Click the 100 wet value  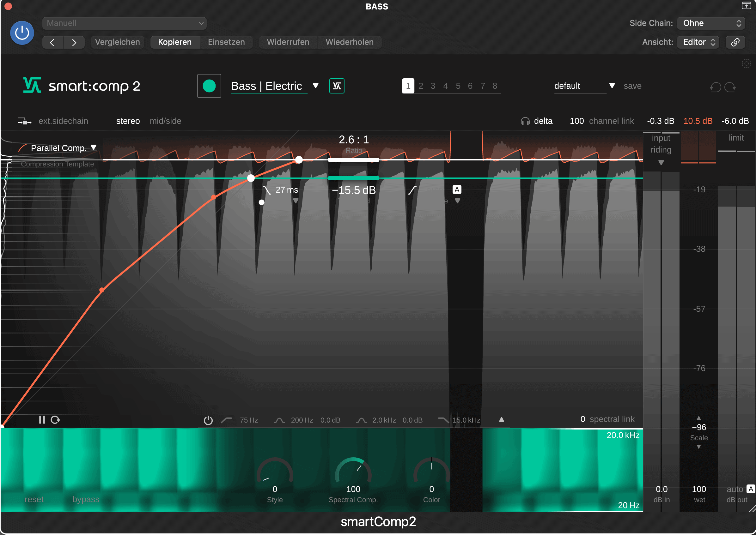pyautogui.click(x=699, y=489)
